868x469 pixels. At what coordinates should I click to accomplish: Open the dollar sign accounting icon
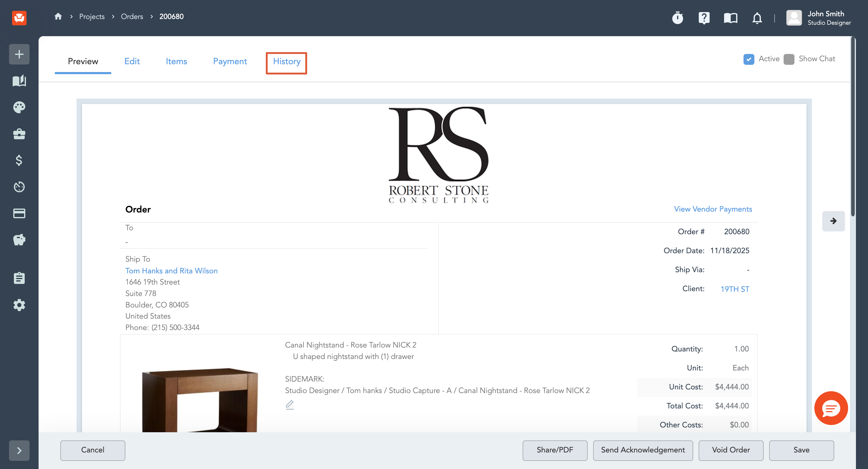(19, 160)
